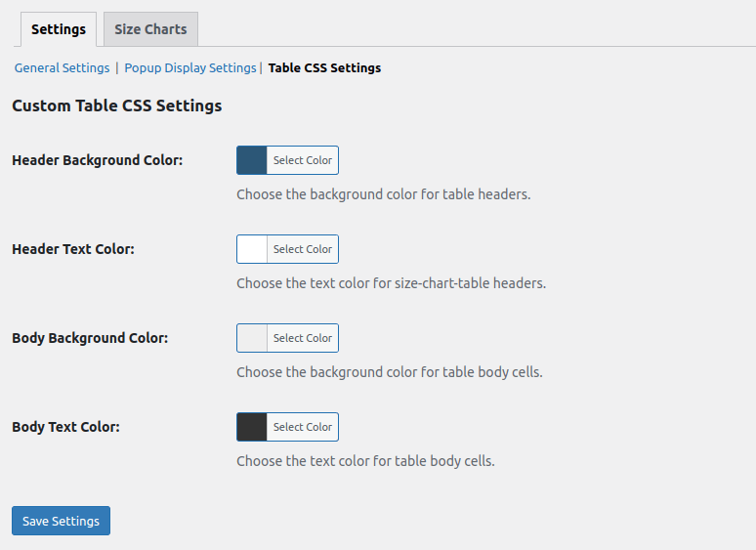
Task: Open the Settings tab
Action: pos(59,29)
